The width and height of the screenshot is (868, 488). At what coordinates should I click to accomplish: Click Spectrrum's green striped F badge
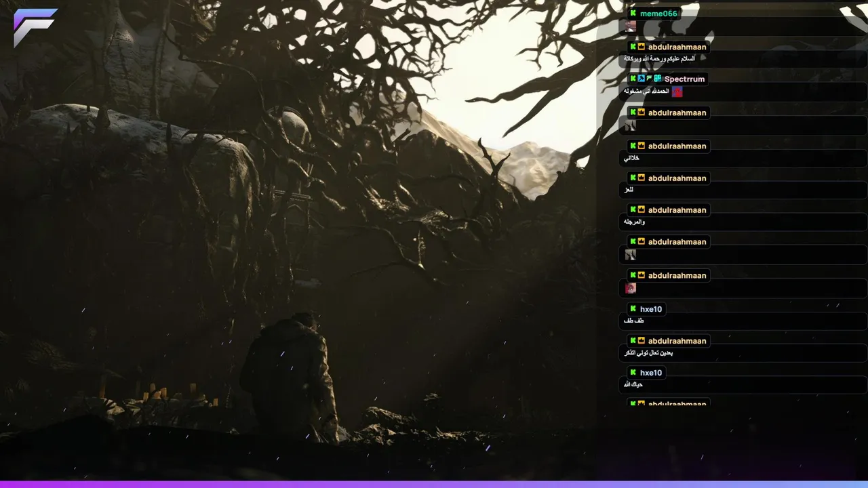[649, 79]
